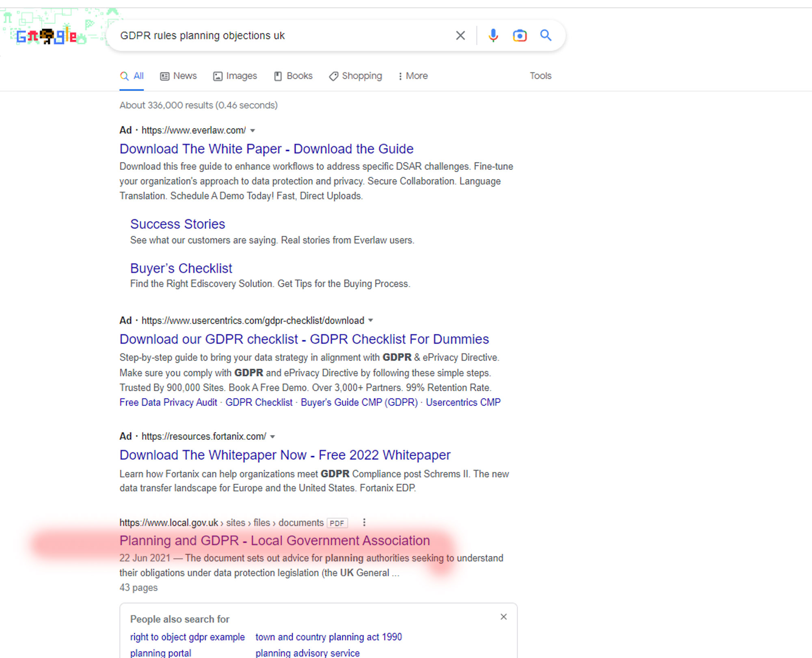Open the GDPR Checklist sitelink
Screen dimensions: 812x658
pyautogui.click(x=259, y=403)
